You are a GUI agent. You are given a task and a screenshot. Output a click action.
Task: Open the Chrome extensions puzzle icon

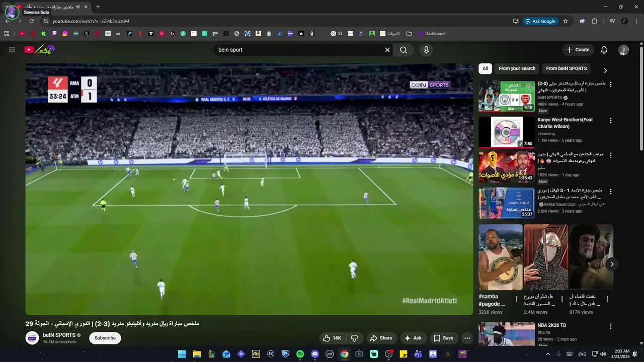[x=594, y=21]
